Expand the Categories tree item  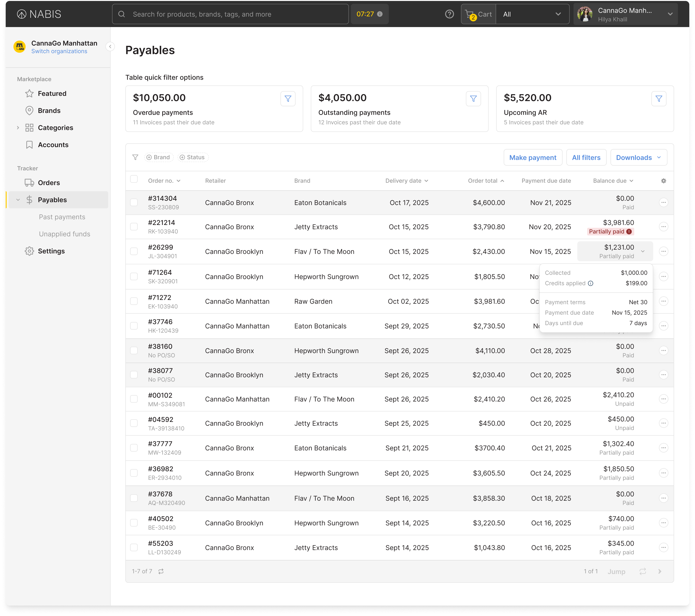click(x=18, y=128)
